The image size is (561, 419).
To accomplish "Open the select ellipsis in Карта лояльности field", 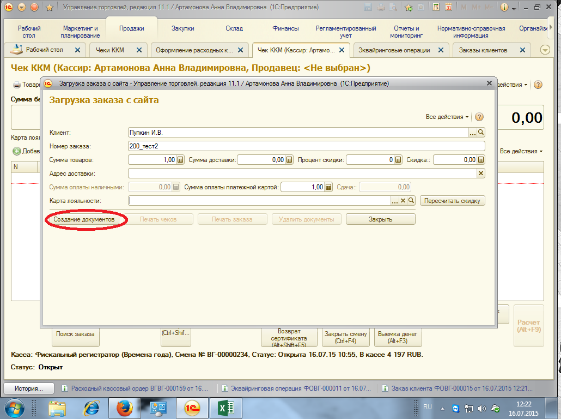I will coord(395,201).
